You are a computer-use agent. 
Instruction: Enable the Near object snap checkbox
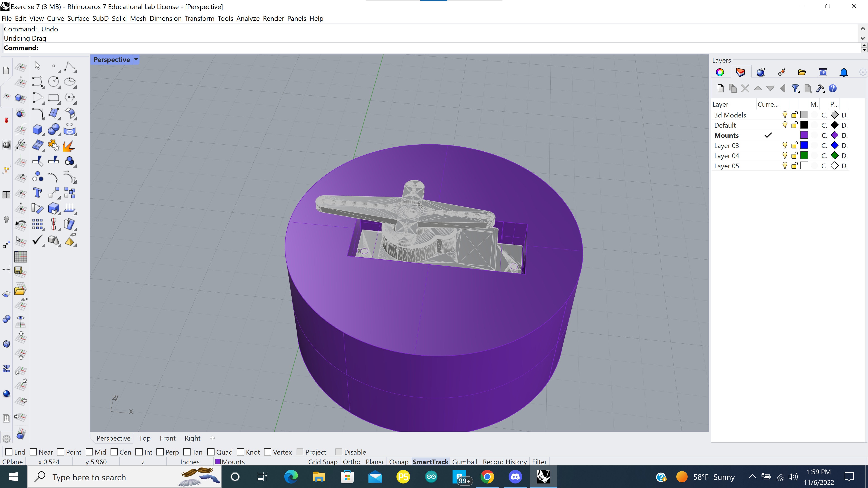(x=33, y=452)
